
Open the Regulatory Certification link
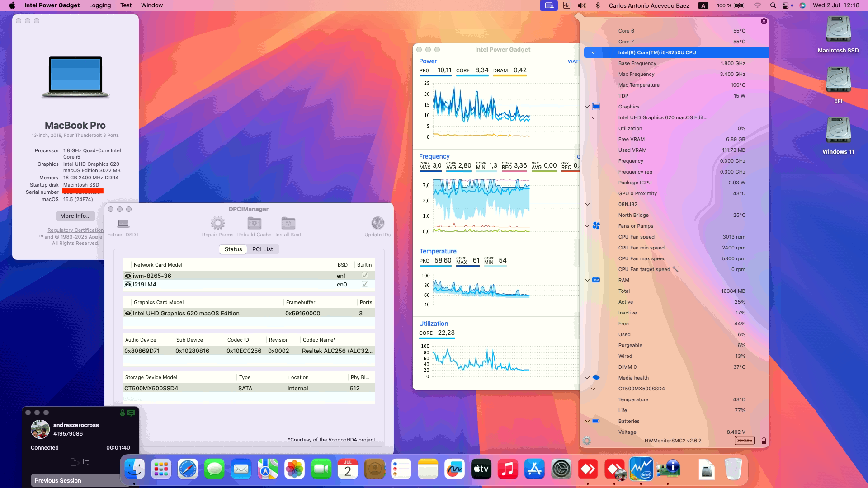pyautogui.click(x=75, y=230)
